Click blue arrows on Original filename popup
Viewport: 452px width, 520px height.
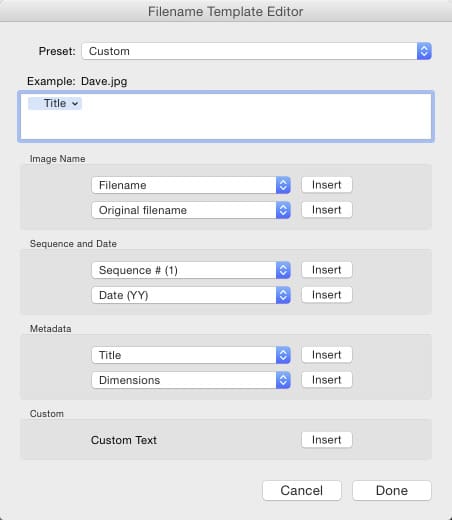(283, 210)
